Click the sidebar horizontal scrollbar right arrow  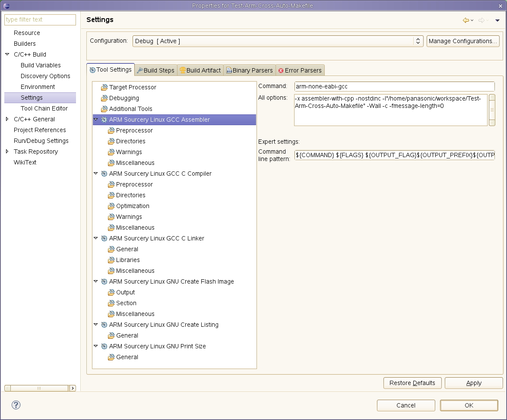point(73,388)
